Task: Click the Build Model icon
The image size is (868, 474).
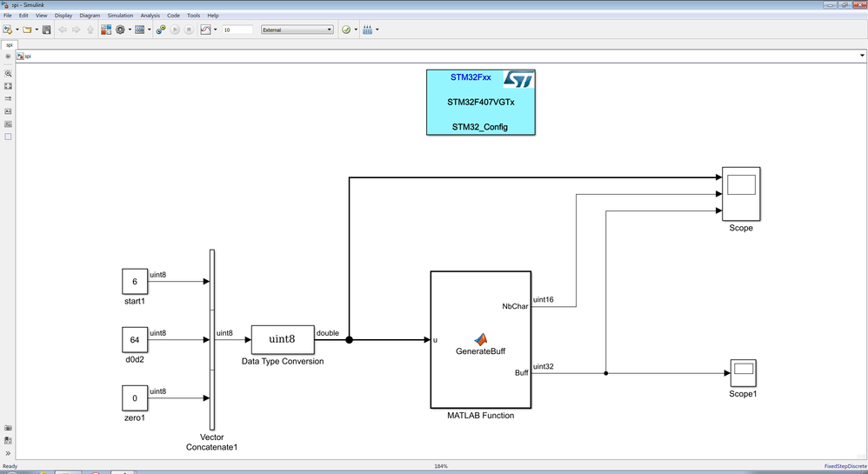Action: [368, 30]
